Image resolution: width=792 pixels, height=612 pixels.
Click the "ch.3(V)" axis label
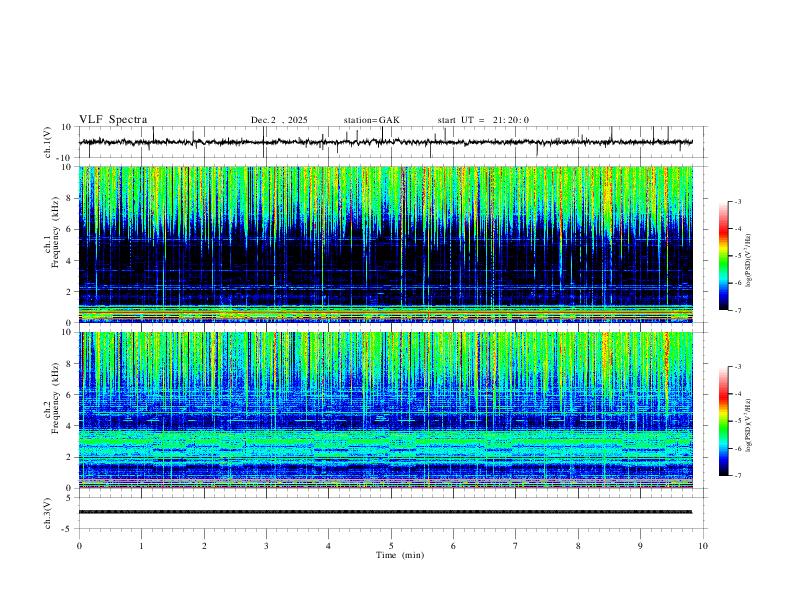(48, 514)
